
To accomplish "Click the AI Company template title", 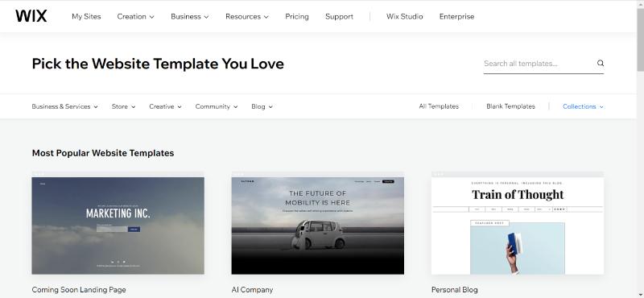I will coord(252,290).
